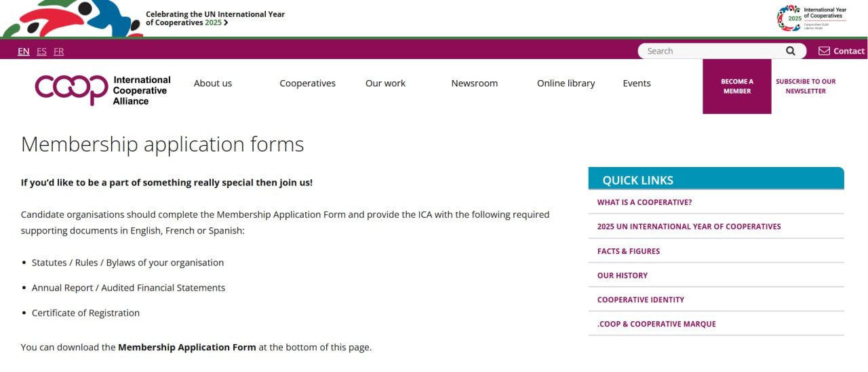This screenshot has width=868, height=372.
Task: Click Subscribe to Our Newsletter link
Action: [806, 86]
